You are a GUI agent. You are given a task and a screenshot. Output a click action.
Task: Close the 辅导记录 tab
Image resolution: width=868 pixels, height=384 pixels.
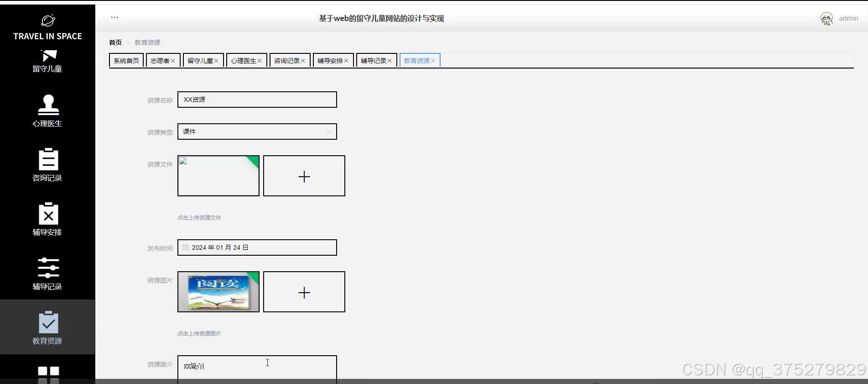click(x=390, y=61)
